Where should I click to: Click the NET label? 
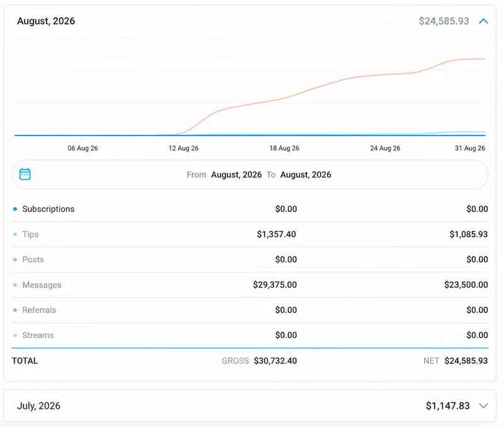(431, 361)
